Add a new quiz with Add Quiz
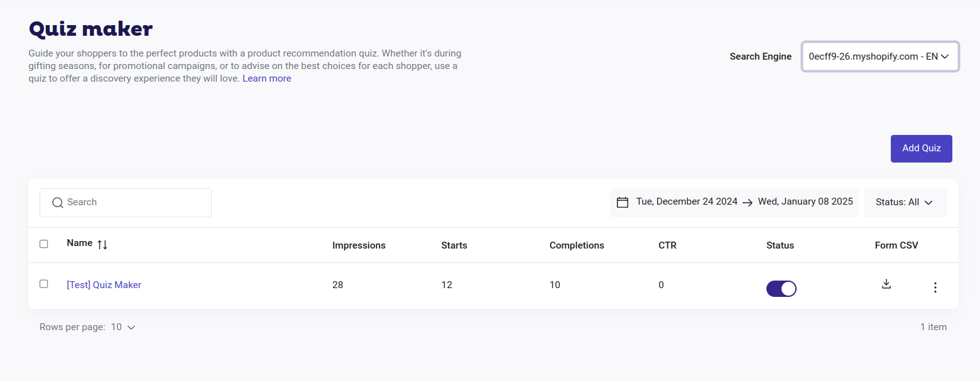Image resolution: width=980 pixels, height=381 pixels. point(922,148)
